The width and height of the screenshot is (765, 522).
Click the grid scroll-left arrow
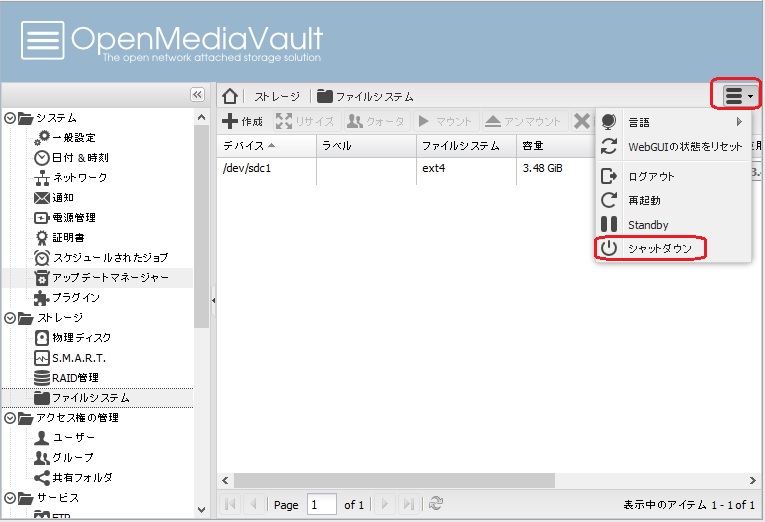(225, 481)
